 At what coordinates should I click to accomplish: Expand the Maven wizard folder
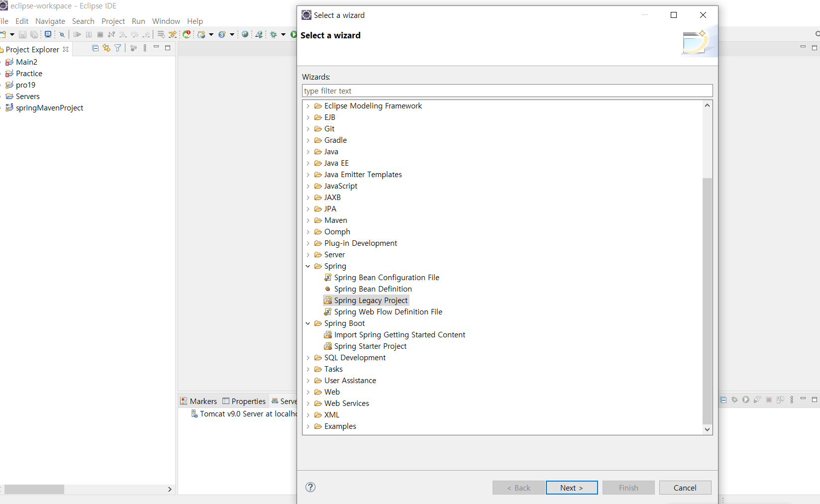tap(308, 220)
